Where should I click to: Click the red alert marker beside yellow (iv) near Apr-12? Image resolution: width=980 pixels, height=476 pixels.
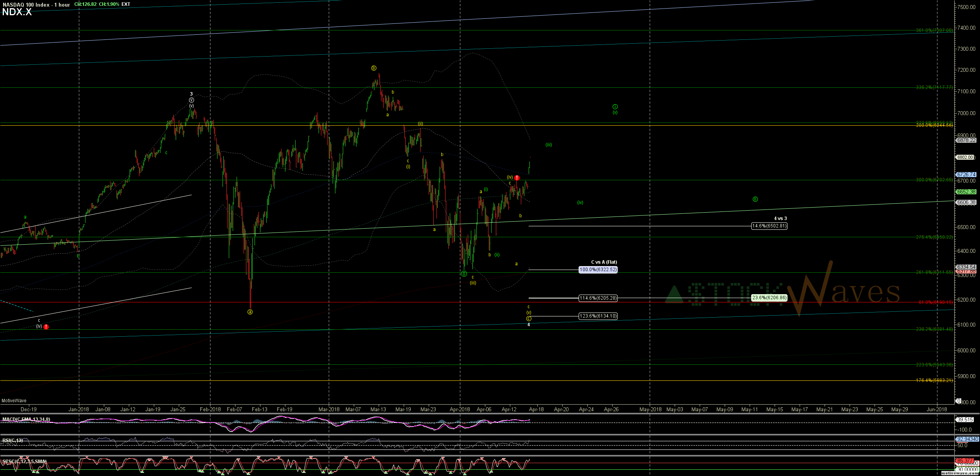[x=517, y=178]
